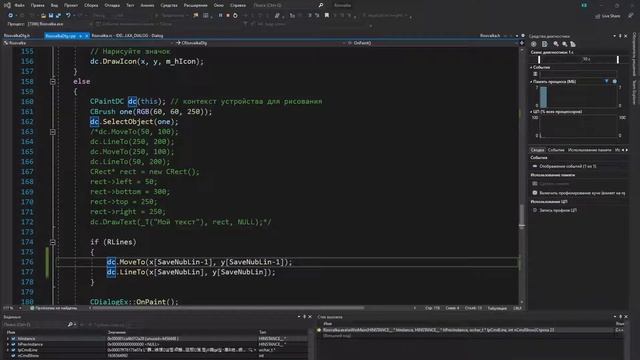This screenshot has width=640, height=360.
Task: Switch to the Использование памяти tab
Action: tap(589, 150)
